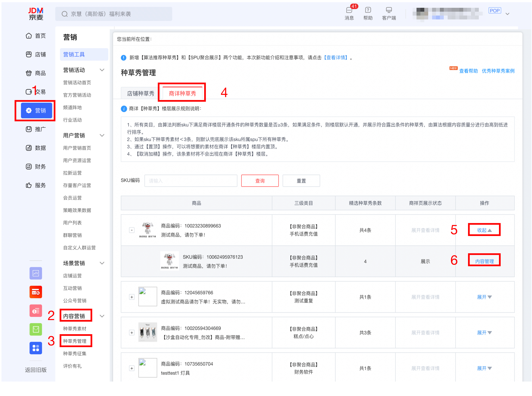Click the green shopping bag quick-access icon
This screenshot has height=396, width=532.
coord(36,329)
